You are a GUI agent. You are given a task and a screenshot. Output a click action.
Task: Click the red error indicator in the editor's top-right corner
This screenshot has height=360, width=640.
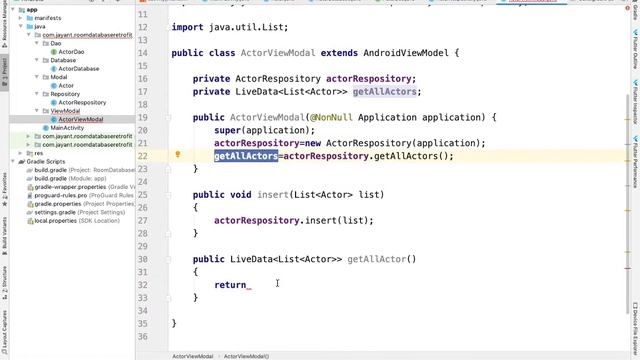[x=627, y=8]
